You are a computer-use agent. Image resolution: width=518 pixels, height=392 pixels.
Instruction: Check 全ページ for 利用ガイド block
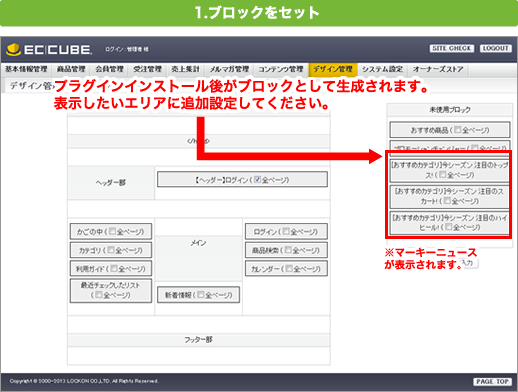(x=114, y=268)
